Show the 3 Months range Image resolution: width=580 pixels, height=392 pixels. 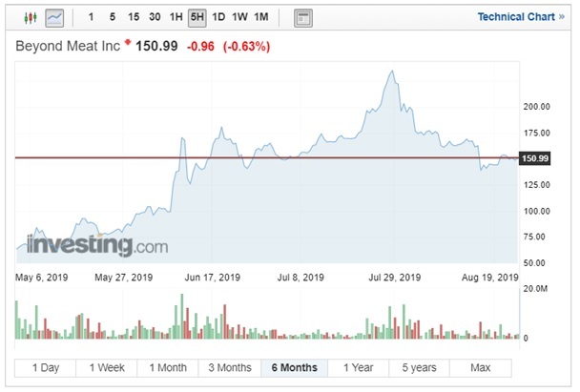pyautogui.click(x=229, y=367)
